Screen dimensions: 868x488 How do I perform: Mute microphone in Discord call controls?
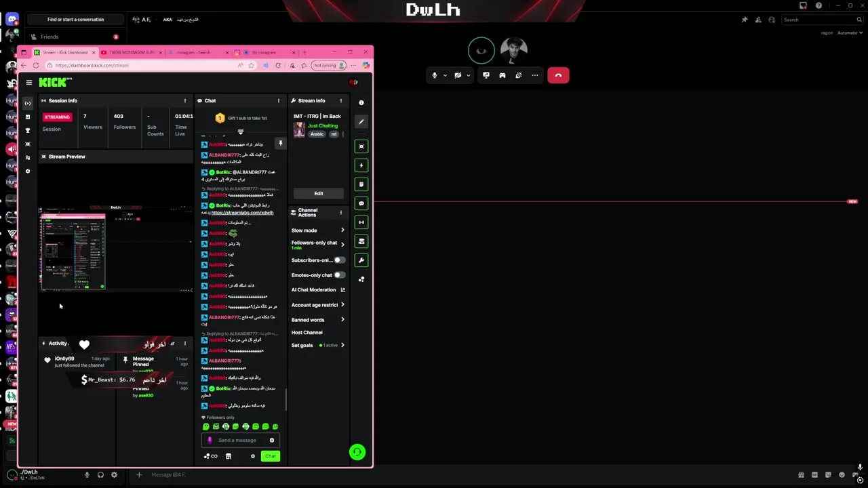pyautogui.click(x=435, y=75)
